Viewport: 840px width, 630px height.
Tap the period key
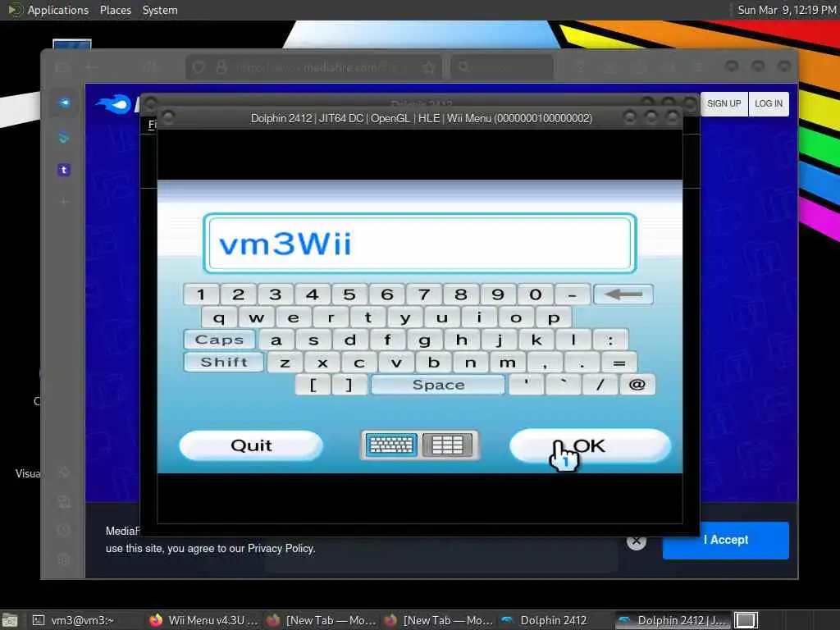pos(582,362)
